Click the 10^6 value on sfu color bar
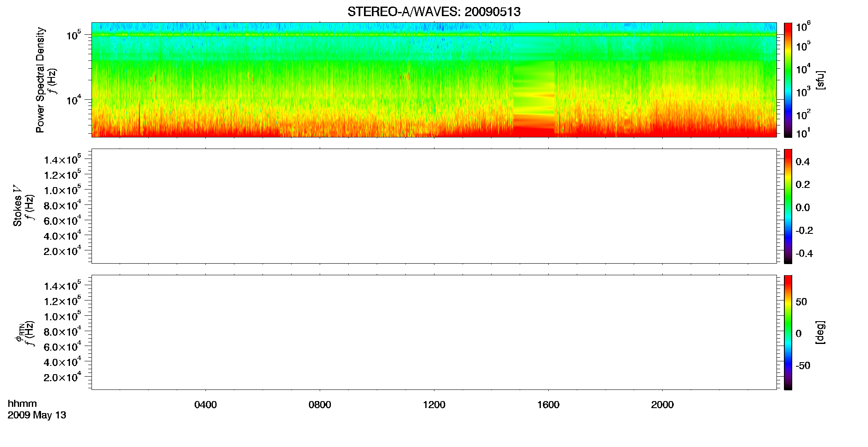 tap(803, 27)
